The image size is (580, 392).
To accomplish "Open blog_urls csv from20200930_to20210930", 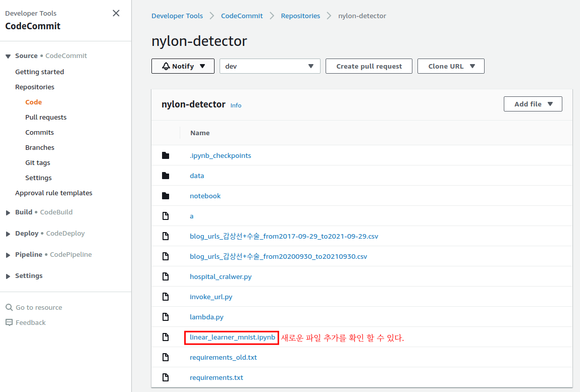I will [279, 256].
